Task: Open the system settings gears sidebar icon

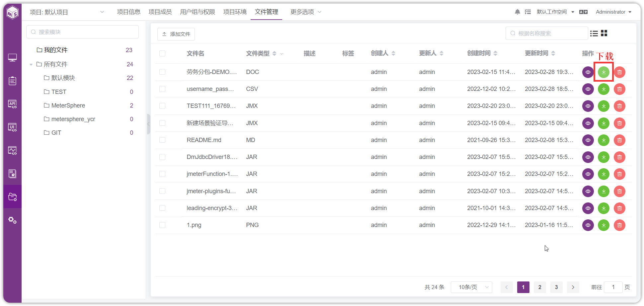Action: click(12, 220)
